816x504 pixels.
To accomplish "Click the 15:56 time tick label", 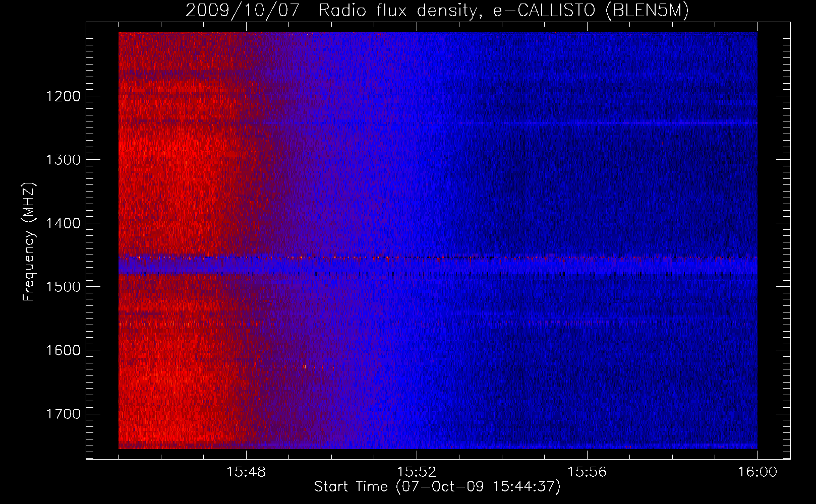I will pyautogui.click(x=587, y=472).
